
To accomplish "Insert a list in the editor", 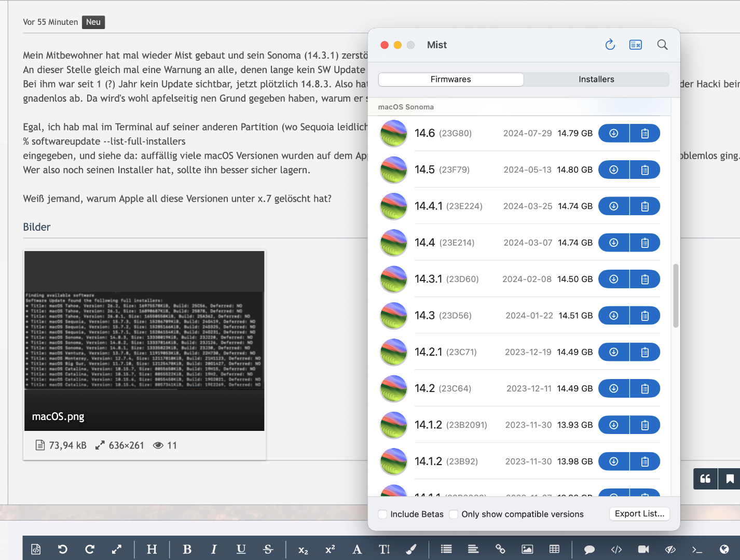I will point(446,549).
